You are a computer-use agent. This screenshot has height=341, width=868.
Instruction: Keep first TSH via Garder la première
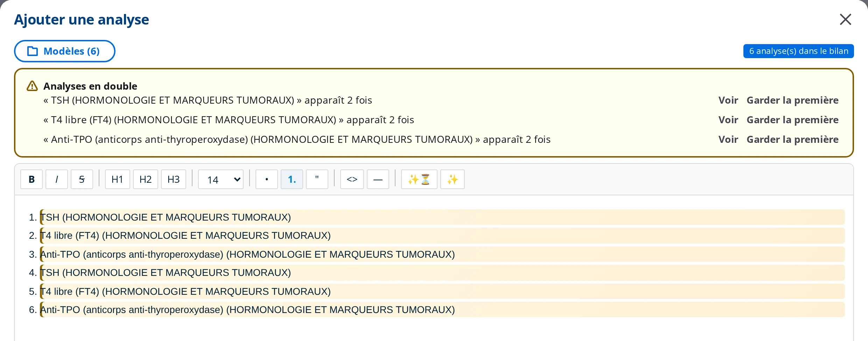click(x=793, y=100)
